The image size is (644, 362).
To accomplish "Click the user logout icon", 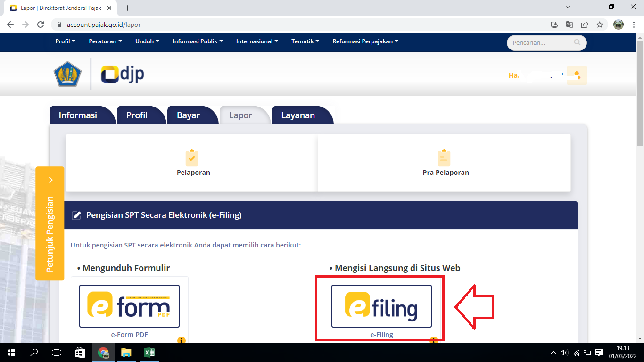I will 577,75.
